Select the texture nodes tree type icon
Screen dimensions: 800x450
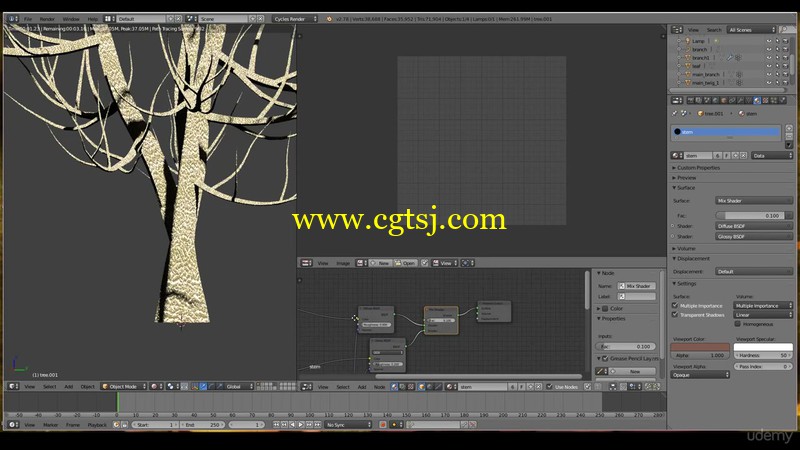tap(411, 387)
